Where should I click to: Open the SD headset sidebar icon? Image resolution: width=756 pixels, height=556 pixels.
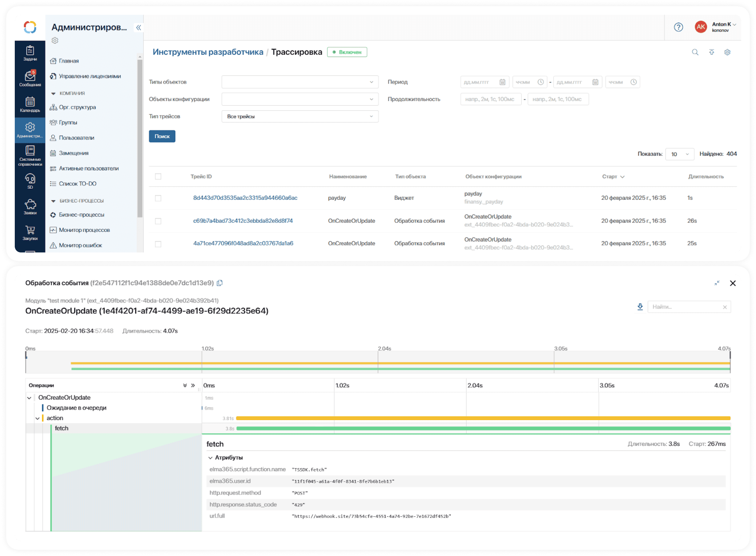(30, 181)
